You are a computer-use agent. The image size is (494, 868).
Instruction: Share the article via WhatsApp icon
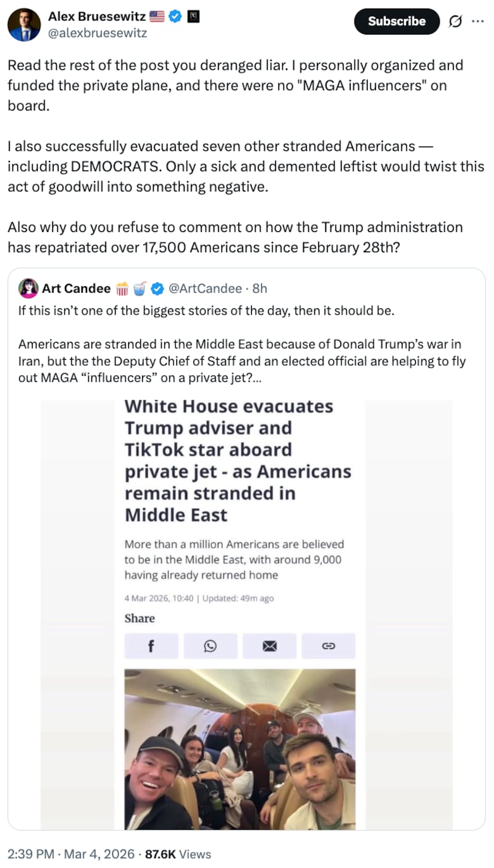[x=211, y=646]
